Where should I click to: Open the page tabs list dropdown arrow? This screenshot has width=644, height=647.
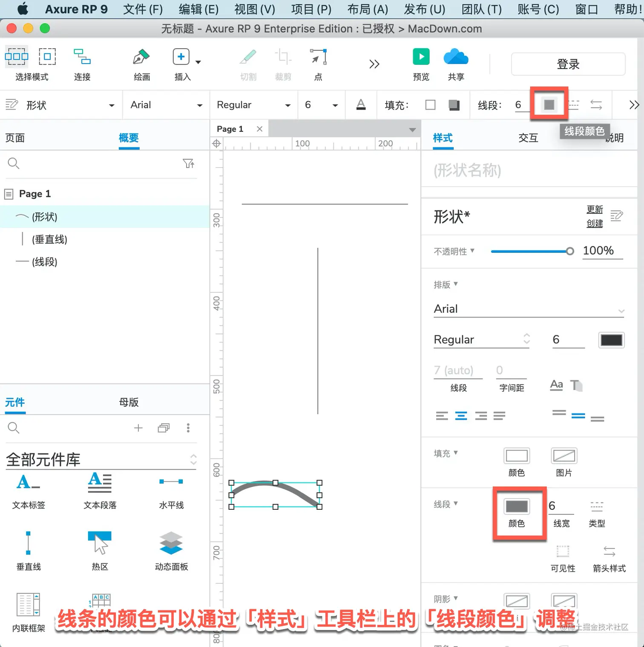412,130
